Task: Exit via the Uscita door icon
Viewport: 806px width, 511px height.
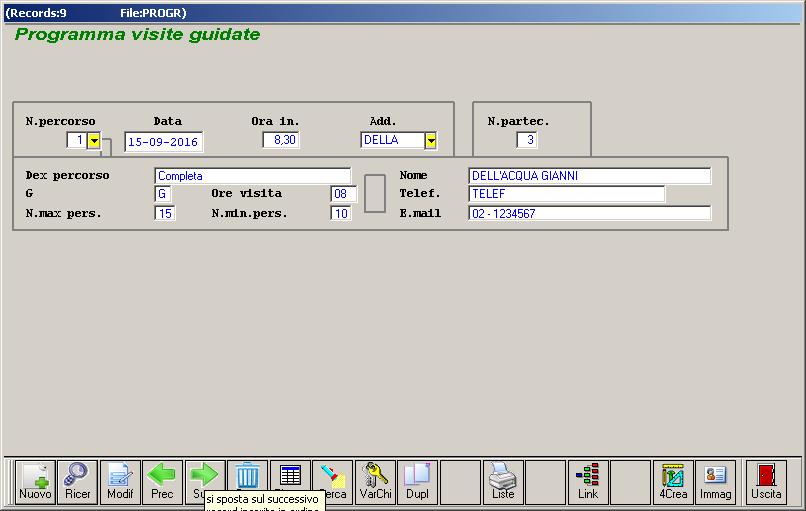Action: click(x=766, y=482)
